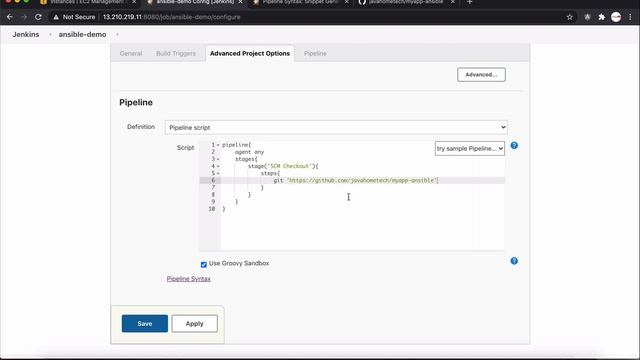Click the shield extension icon in toolbar
The image size is (640, 360).
pos(587,17)
